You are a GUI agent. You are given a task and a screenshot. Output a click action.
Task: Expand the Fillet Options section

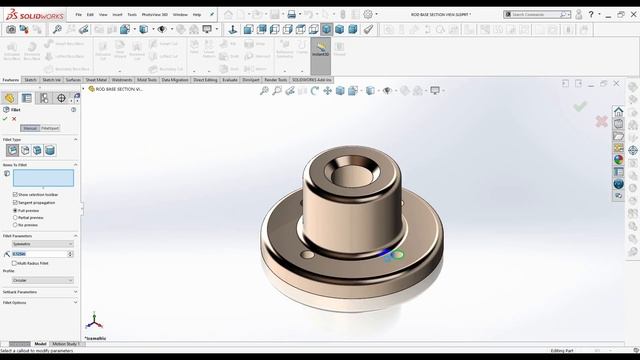(x=76, y=302)
